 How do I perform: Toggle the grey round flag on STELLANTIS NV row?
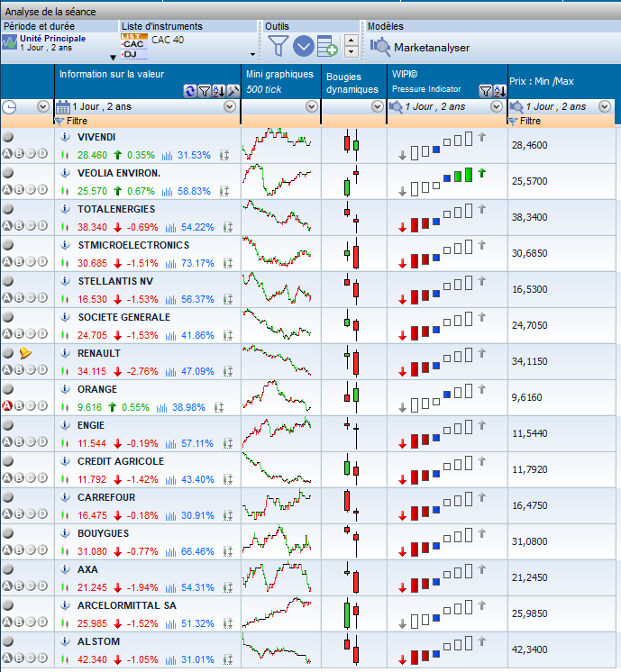8,281
